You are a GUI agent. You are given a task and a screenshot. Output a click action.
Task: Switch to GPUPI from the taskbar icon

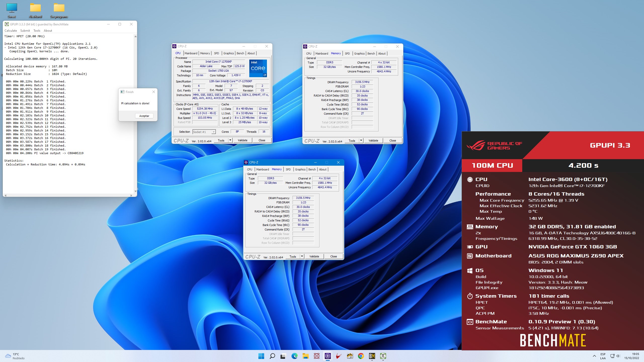[383, 356]
